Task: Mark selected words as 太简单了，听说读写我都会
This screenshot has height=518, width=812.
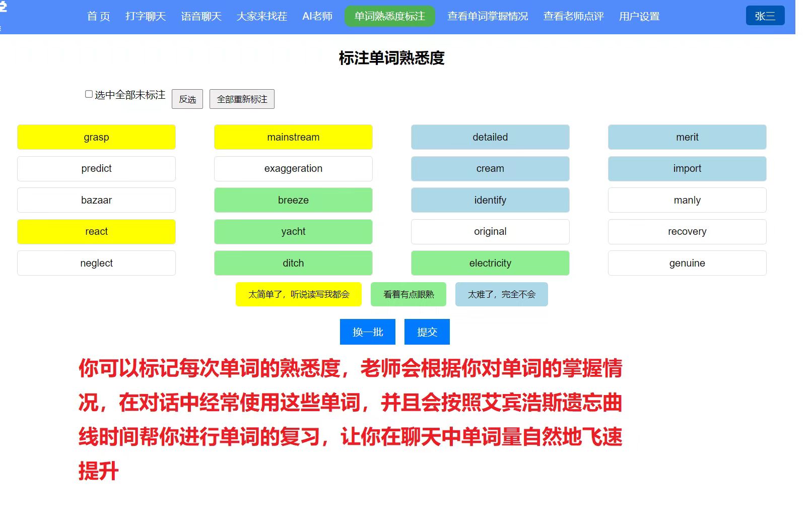Action: click(298, 294)
